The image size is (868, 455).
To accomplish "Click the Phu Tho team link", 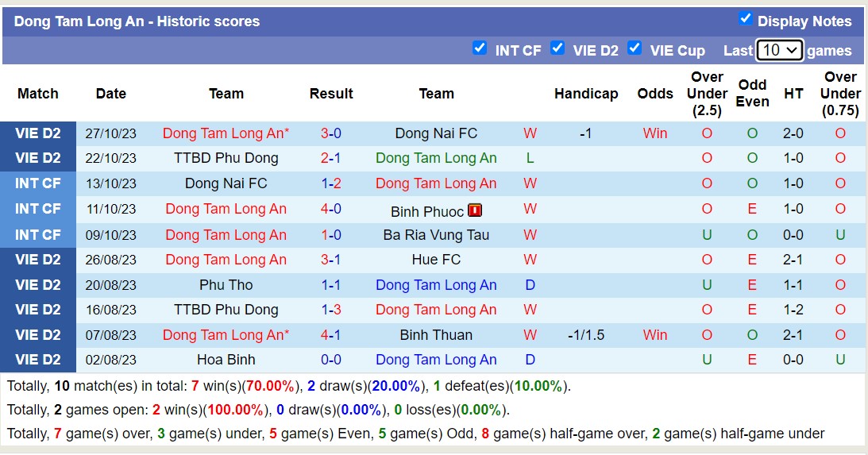I will [226, 285].
